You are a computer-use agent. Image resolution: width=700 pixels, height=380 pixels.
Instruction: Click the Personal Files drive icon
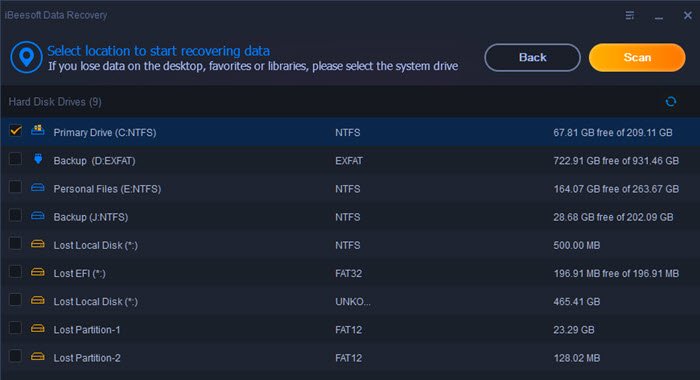coord(38,188)
